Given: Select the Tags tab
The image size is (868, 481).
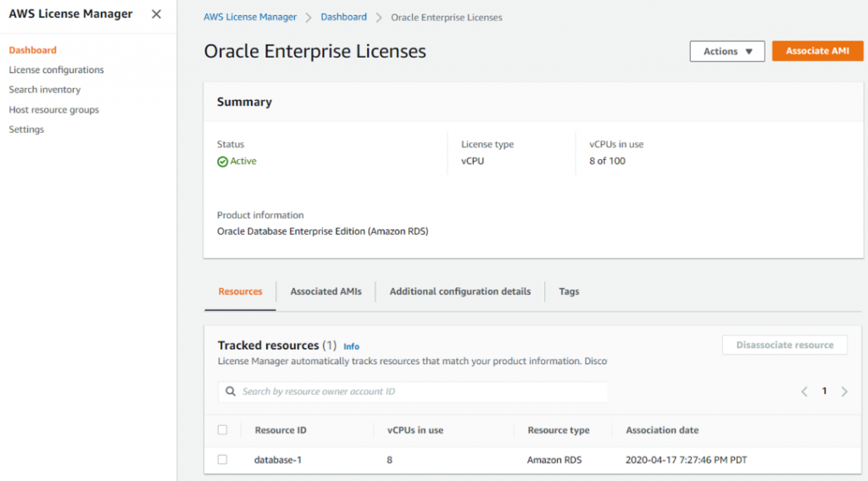Looking at the screenshot, I should [569, 291].
